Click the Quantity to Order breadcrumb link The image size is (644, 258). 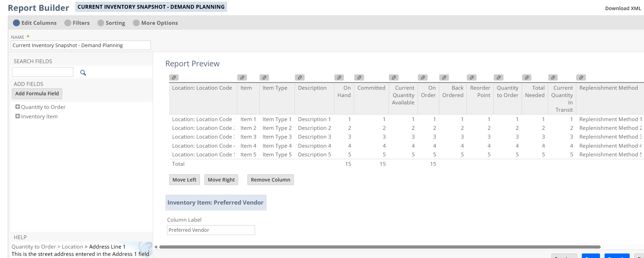(x=34, y=246)
